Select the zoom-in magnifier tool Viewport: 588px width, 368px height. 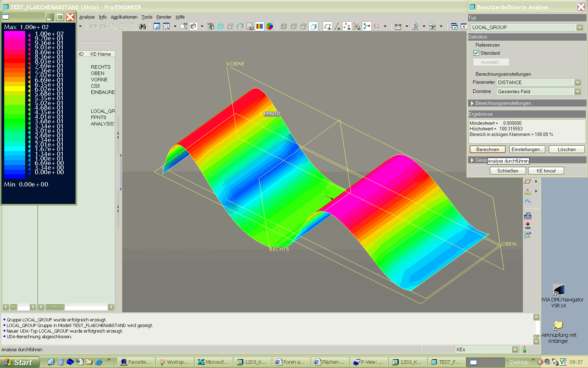167,26
